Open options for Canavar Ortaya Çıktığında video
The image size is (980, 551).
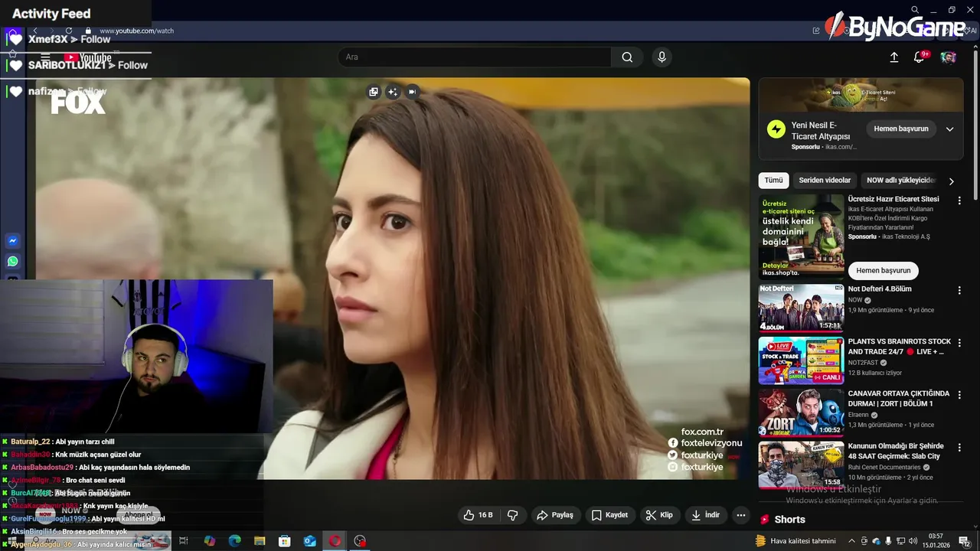959,395
